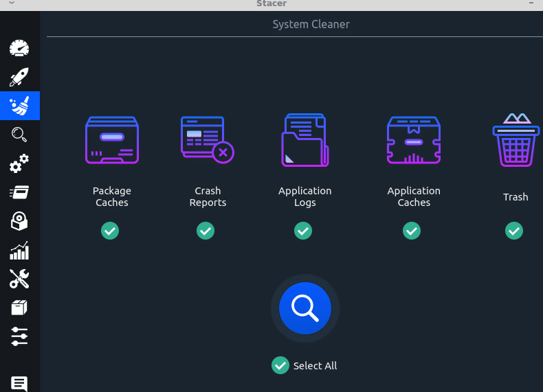Viewport: 543px width, 392px height.
Task: Click the Package Caches drawer icon
Action: [112, 140]
